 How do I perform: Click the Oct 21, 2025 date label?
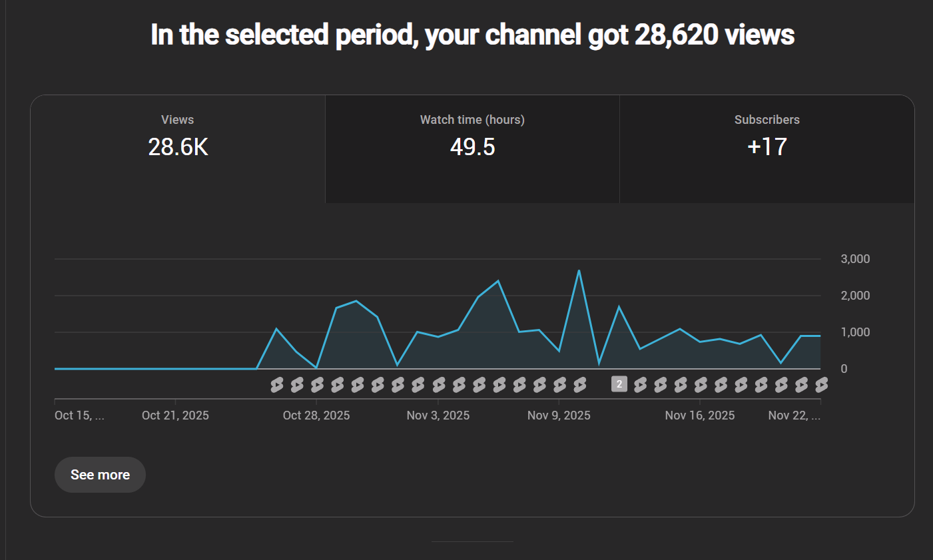coord(175,416)
